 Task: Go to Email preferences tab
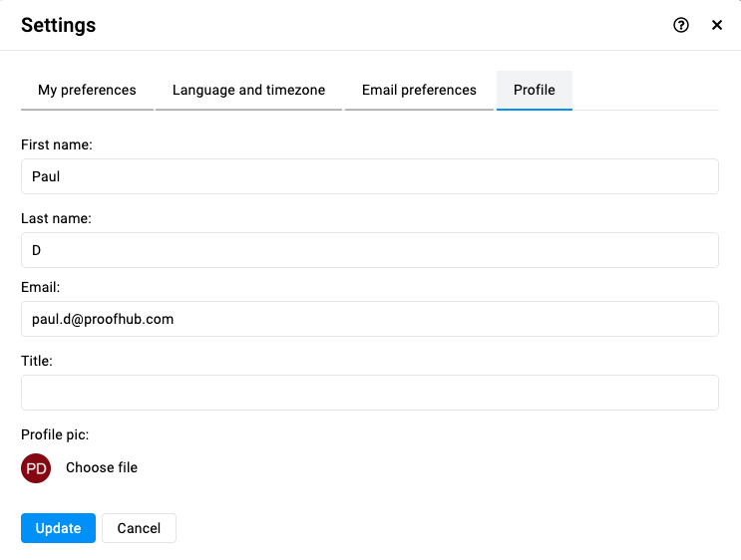click(419, 91)
